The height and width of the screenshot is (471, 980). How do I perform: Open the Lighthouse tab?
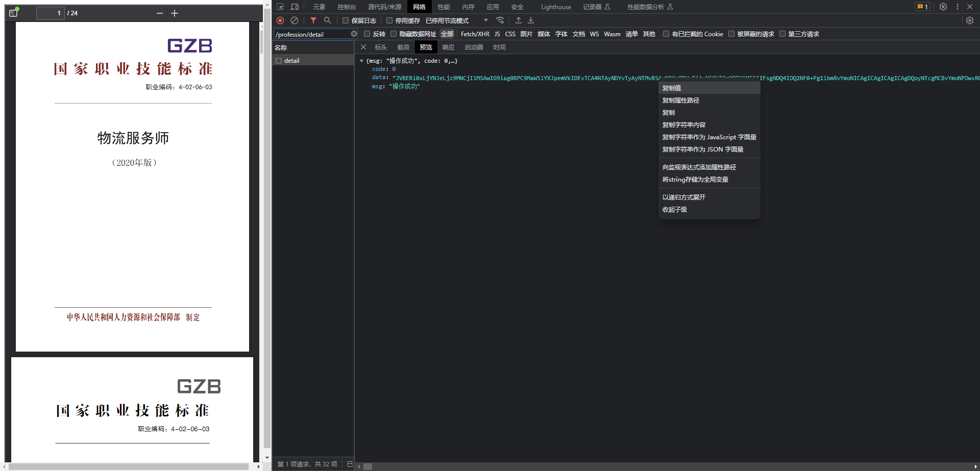(556, 7)
